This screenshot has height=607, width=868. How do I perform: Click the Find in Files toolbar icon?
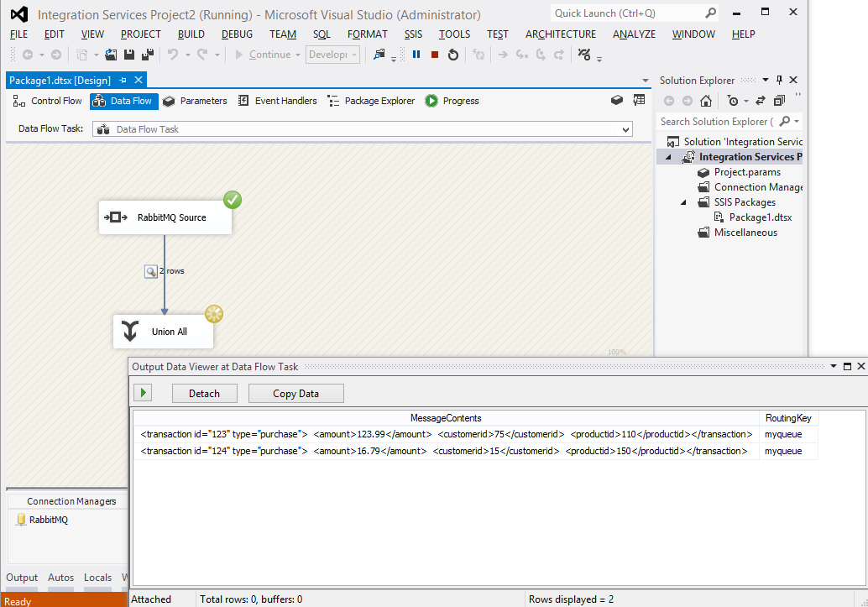coord(379,55)
